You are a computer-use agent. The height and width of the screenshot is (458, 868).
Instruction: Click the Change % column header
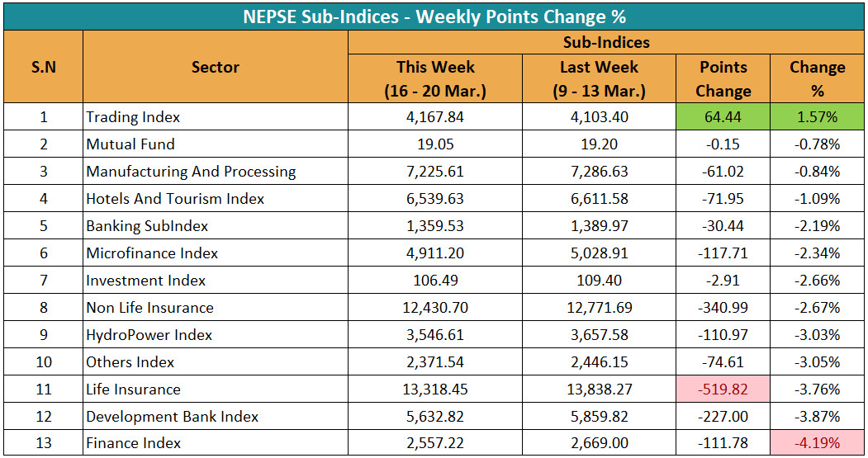(x=816, y=78)
